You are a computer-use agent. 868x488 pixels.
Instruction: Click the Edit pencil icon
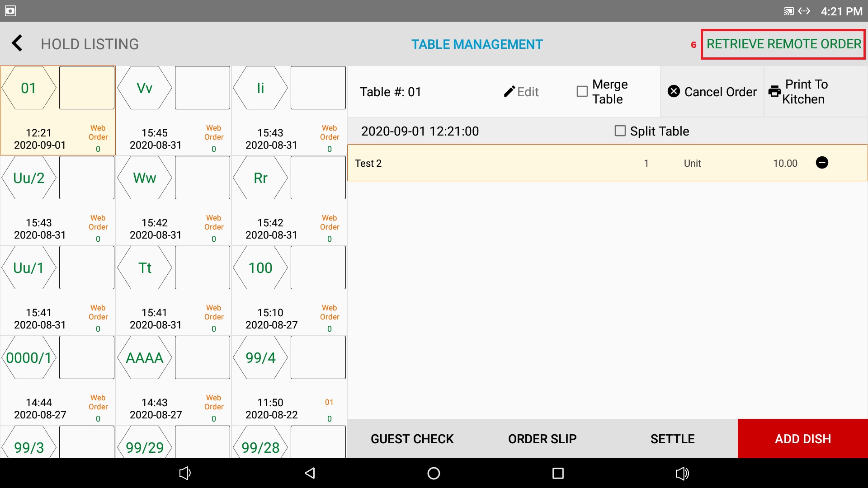point(509,92)
